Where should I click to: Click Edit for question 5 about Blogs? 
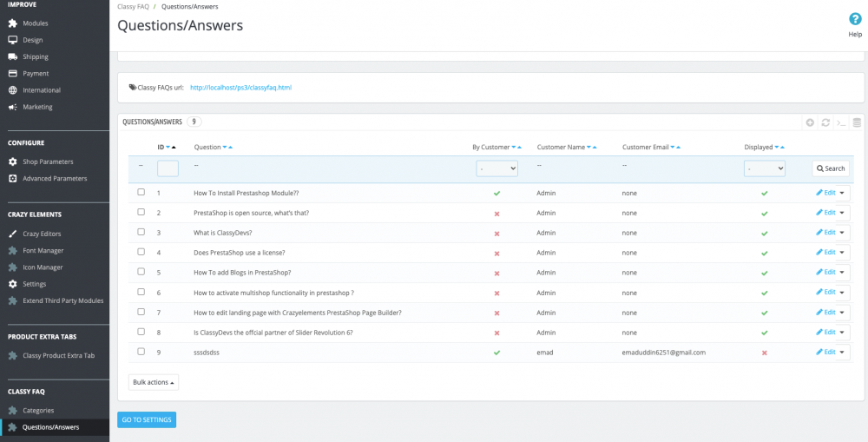coord(825,272)
